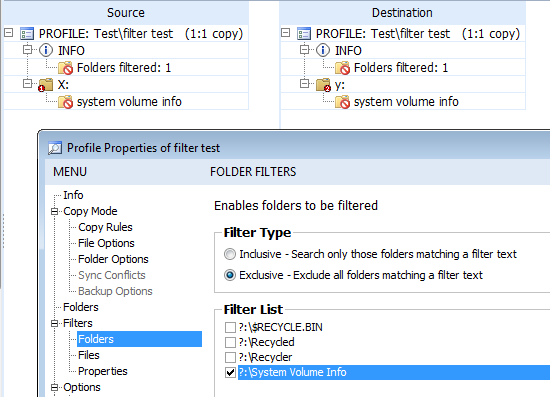Click the greyed Sync Conflicts item
Viewport: 550px width, 397px height.
click(x=112, y=275)
